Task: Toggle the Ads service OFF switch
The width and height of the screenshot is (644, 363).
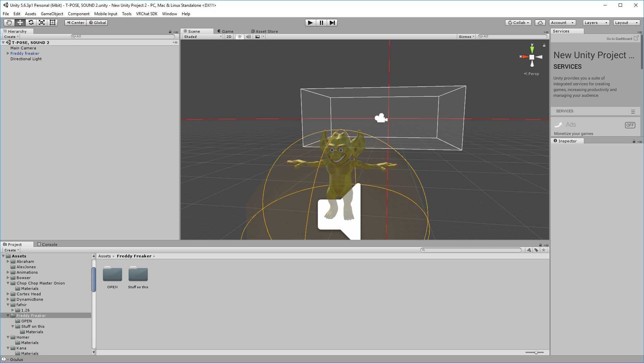Action: coord(630,125)
